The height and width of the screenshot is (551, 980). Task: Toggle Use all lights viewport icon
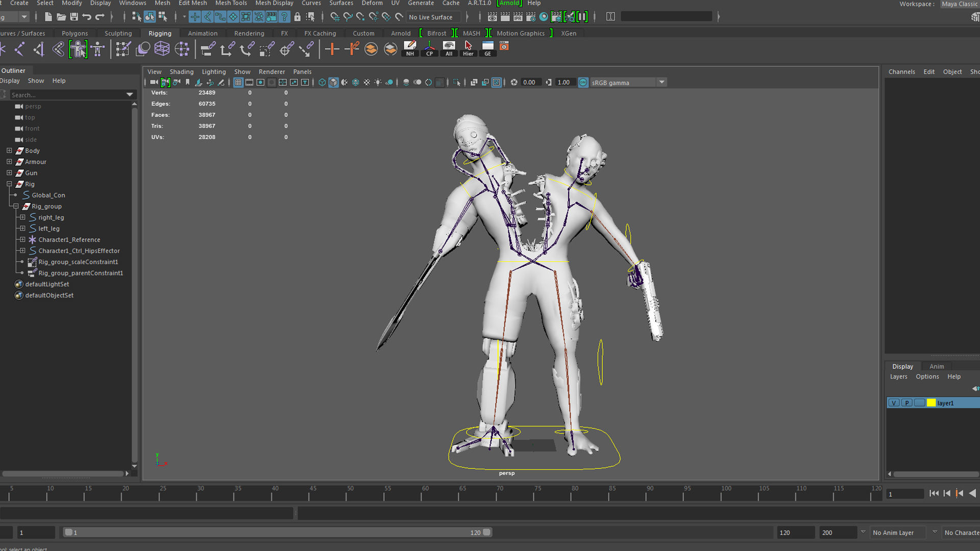(378, 82)
